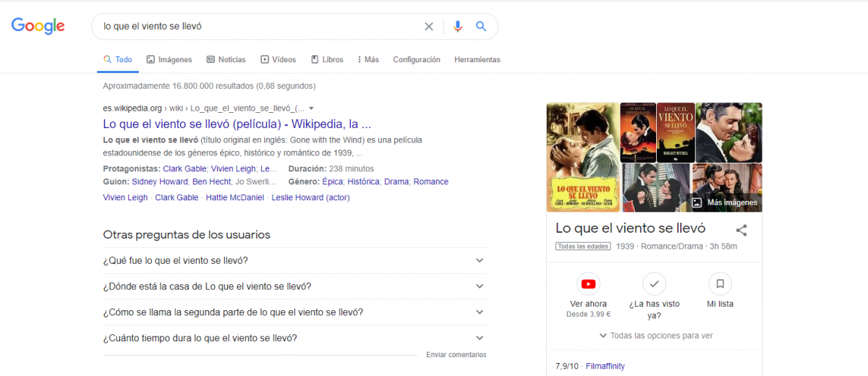Click into the search input field
The width and height of the screenshot is (868, 376).
pyautogui.click(x=260, y=27)
